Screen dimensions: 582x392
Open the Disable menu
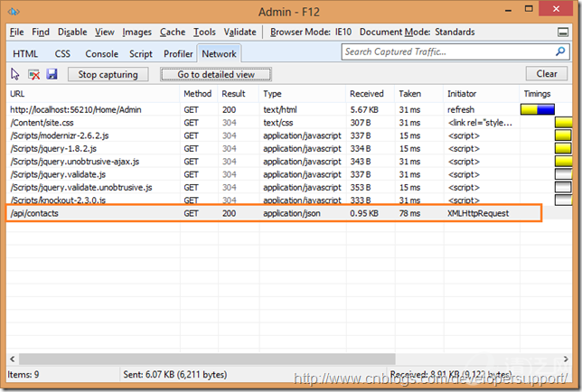[x=71, y=32]
